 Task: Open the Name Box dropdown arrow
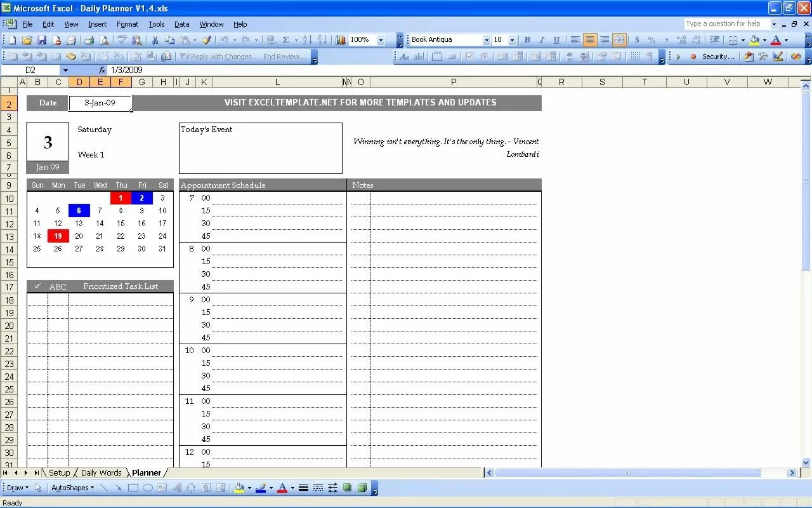click(65, 70)
